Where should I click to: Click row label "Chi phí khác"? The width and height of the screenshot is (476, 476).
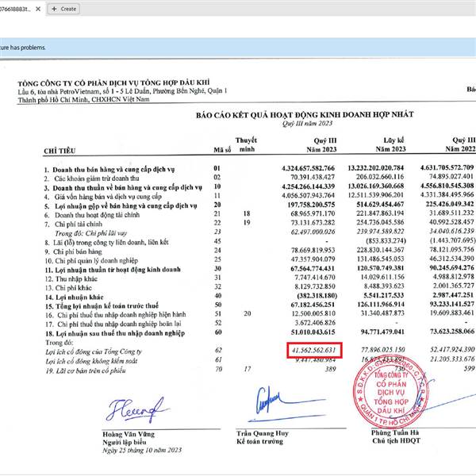[73, 288]
